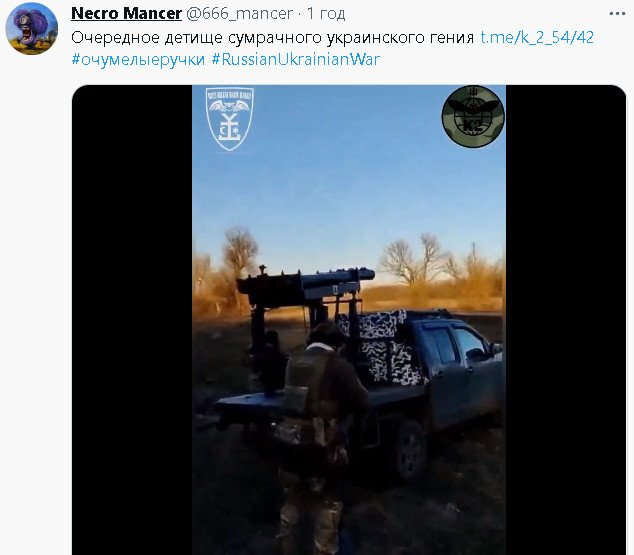Click the Necro Mancer display name
The width and height of the screenshot is (634, 555).
[126, 13]
